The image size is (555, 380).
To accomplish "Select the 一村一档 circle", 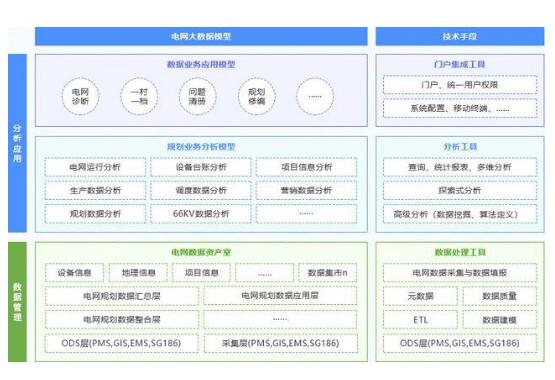I will tap(139, 97).
